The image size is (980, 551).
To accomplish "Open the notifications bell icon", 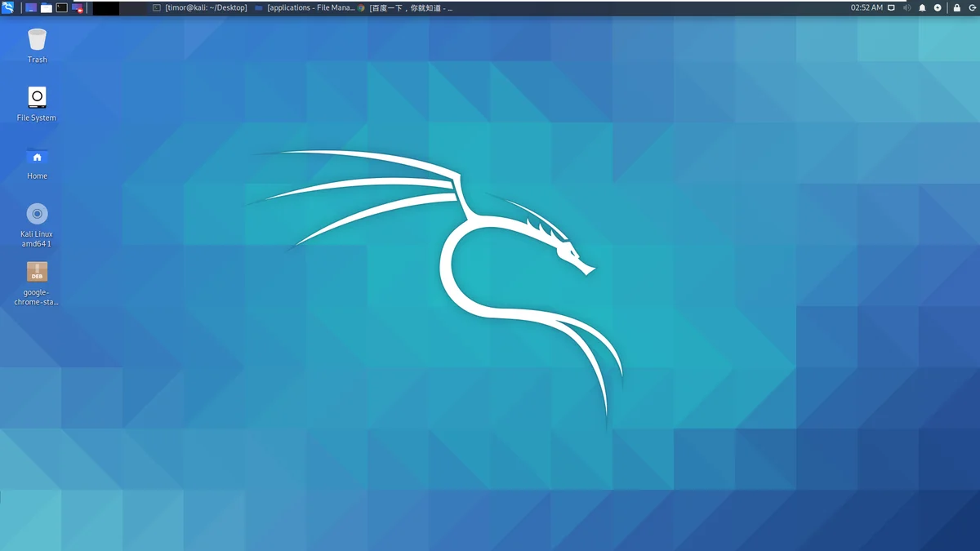I will click(x=922, y=7).
